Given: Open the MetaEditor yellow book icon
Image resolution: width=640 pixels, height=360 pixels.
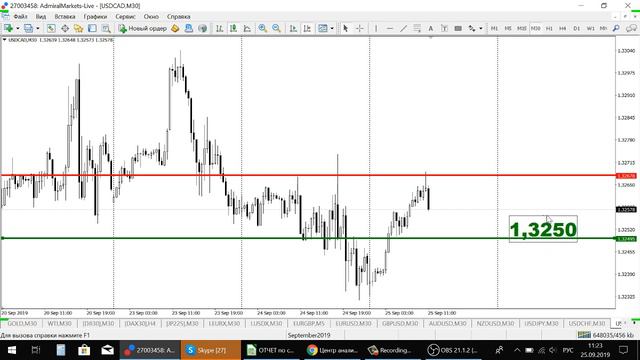Looking at the screenshot, I should pos(175,28).
